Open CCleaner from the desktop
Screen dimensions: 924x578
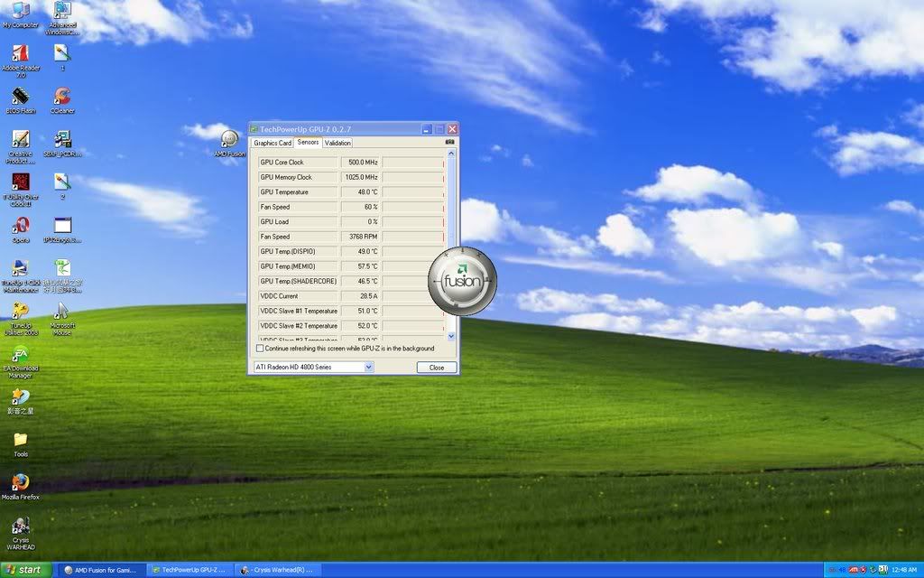tap(61, 98)
